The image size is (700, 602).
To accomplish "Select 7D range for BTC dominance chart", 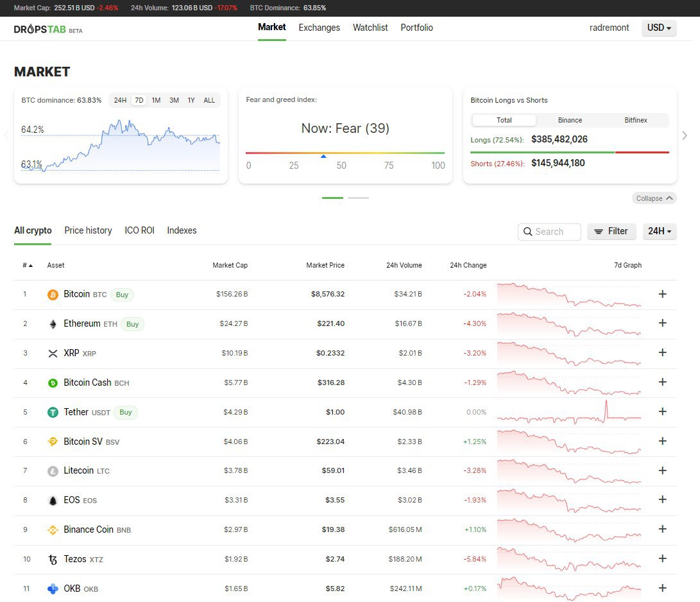I will click(x=139, y=100).
